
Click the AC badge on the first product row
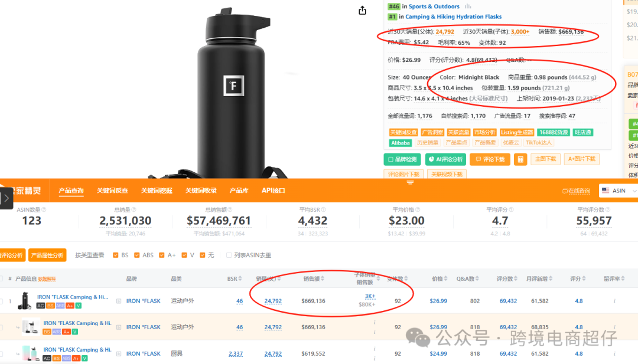[40, 306]
